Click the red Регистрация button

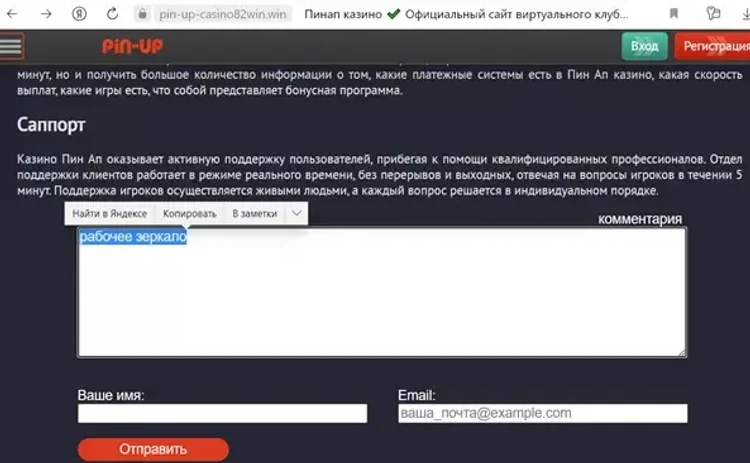point(713,46)
